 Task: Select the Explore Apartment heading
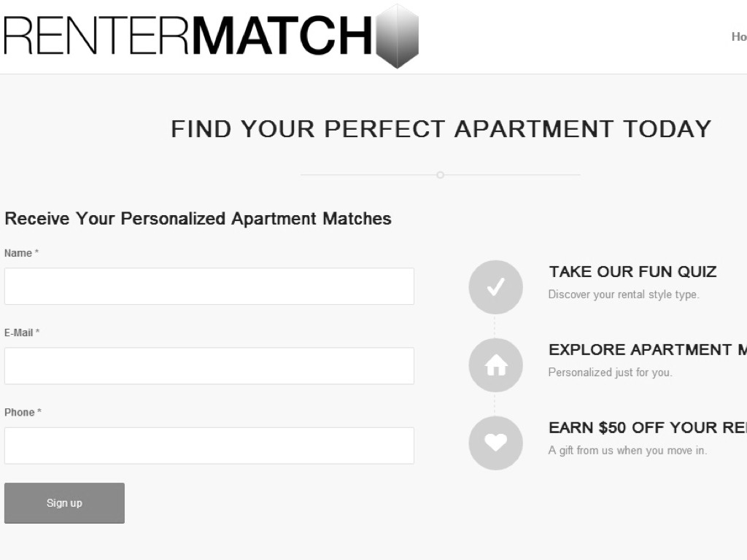point(647,350)
